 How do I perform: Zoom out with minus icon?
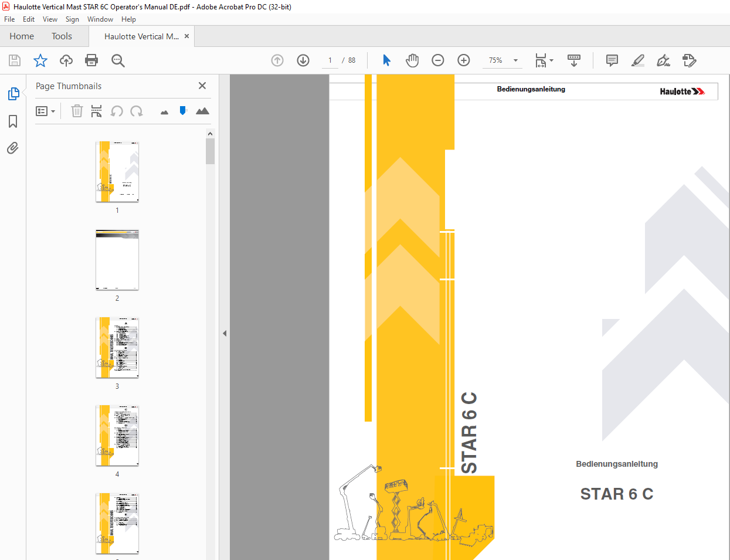(x=438, y=60)
